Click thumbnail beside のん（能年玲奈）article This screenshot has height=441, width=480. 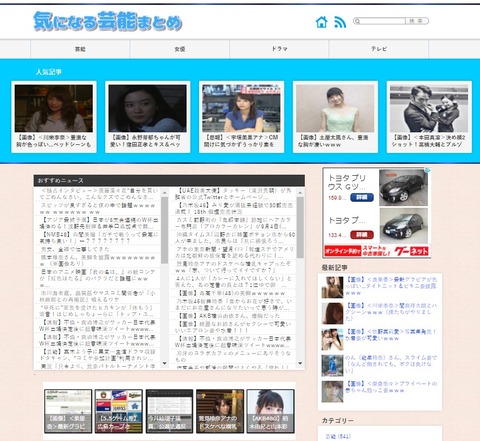coord(332,366)
